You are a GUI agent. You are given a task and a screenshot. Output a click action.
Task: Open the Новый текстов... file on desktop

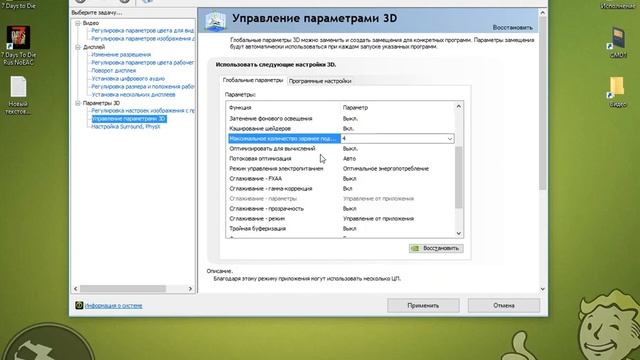(18, 95)
